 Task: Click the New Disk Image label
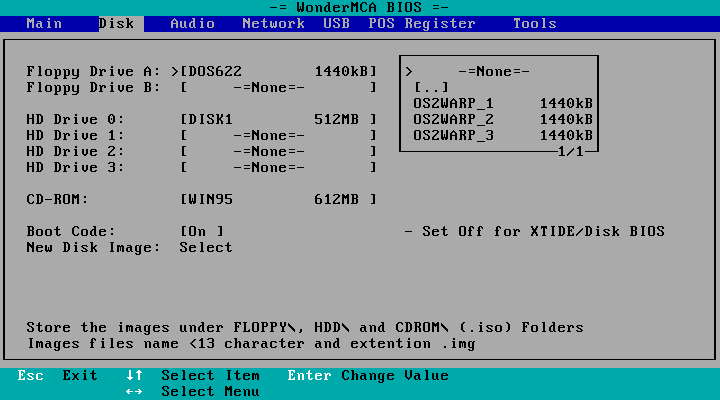(93, 248)
